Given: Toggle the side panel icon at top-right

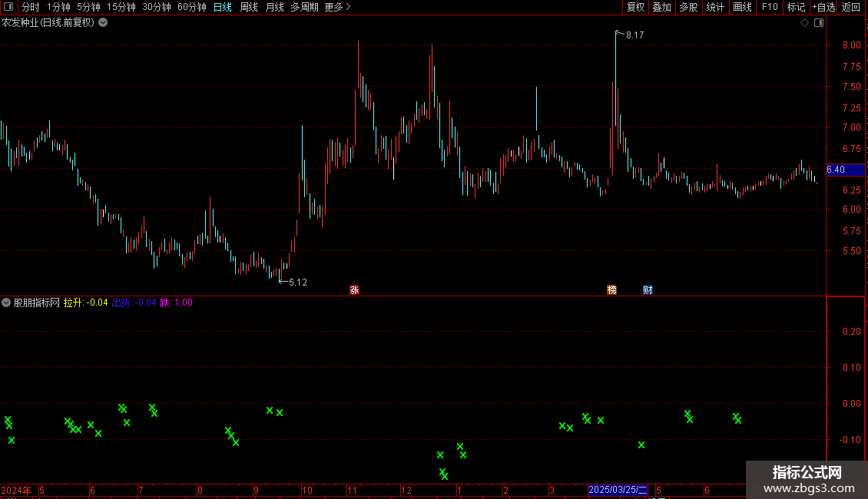Looking at the screenshot, I should click(819, 23).
